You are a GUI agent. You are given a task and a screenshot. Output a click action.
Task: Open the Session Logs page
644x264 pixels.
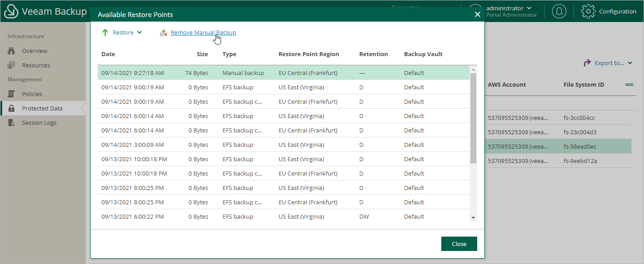pos(39,123)
